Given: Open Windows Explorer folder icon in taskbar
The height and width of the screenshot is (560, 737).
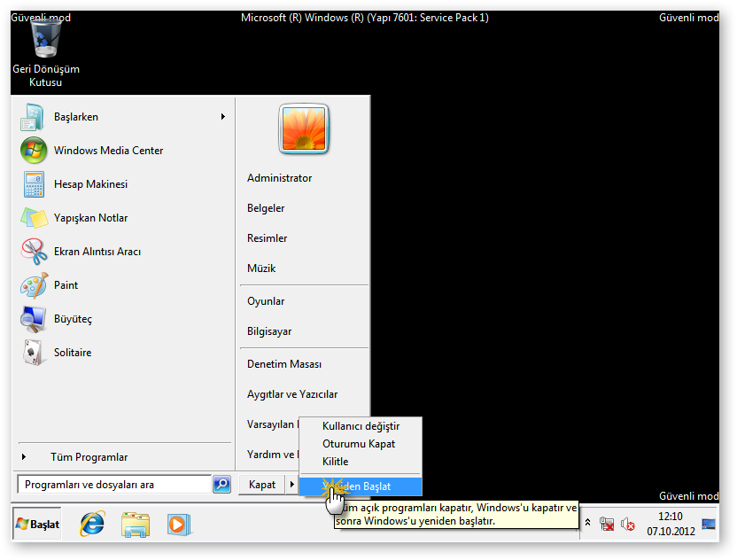Looking at the screenshot, I should point(136,525).
